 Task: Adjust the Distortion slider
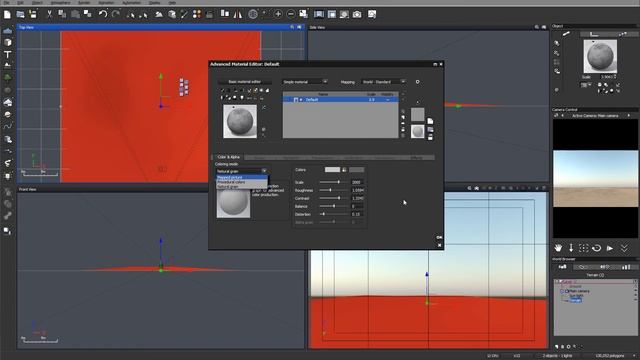click(333, 214)
